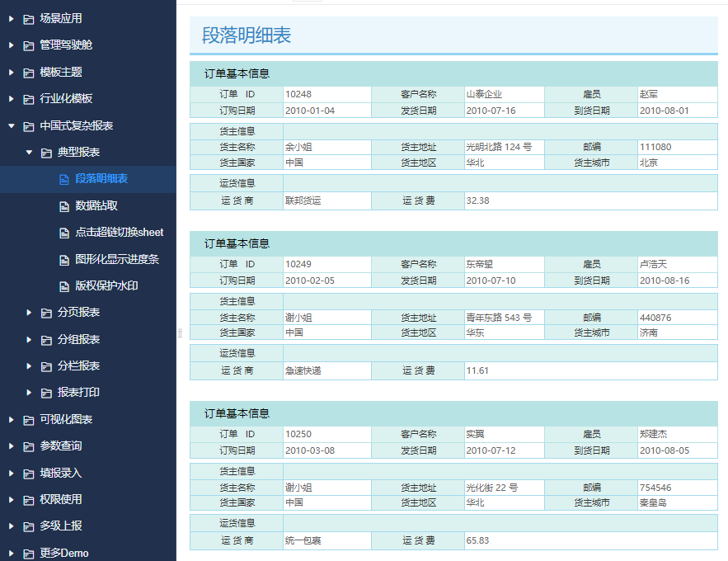Click the sidebar splitter handle
Screen dimensions: 728x561
[180, 332]
